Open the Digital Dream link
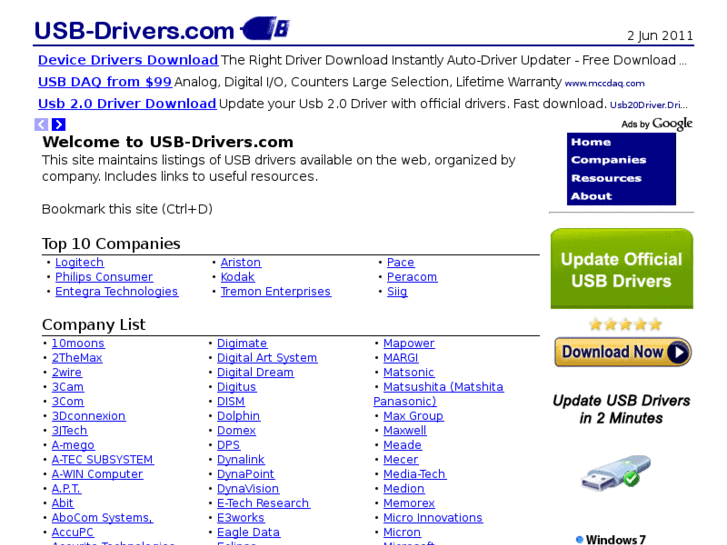Viewport: 727px width, 545px height. tap(255, 372)
